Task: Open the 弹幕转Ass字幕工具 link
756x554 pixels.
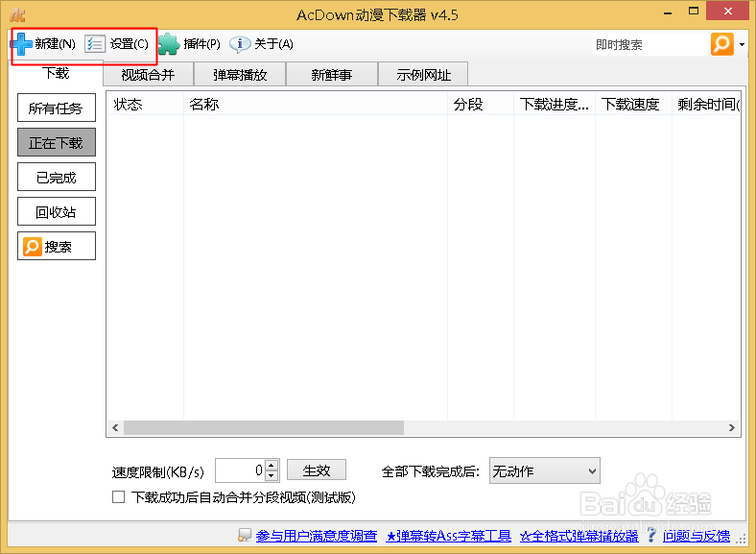Action: pyautogui.click(x=448, y=536)
